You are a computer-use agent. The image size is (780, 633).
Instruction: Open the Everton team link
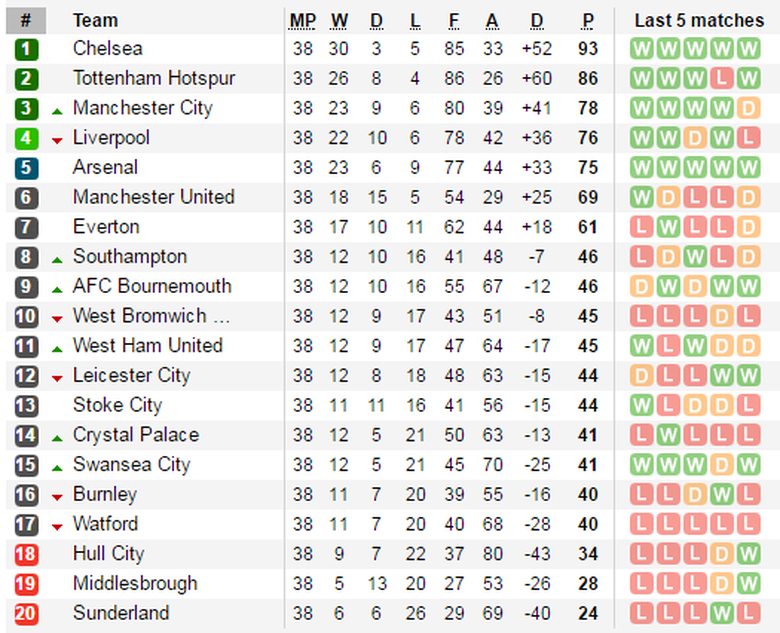pos(106,227)
